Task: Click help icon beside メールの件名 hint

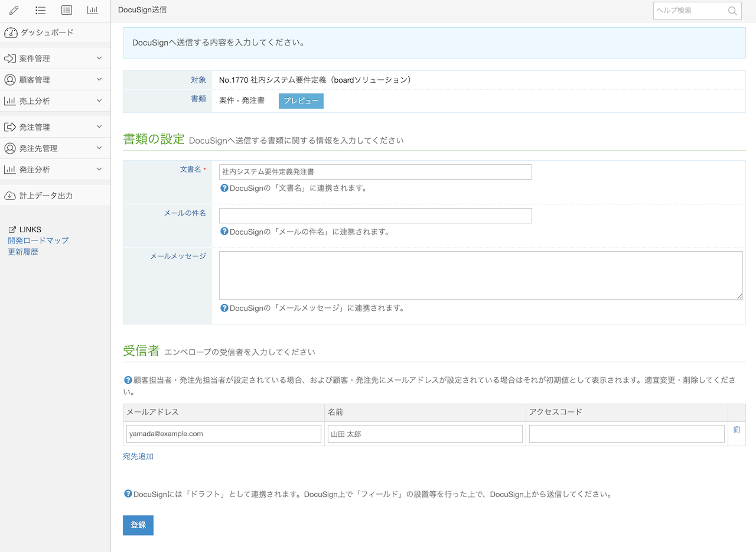Action: point(224,231)
